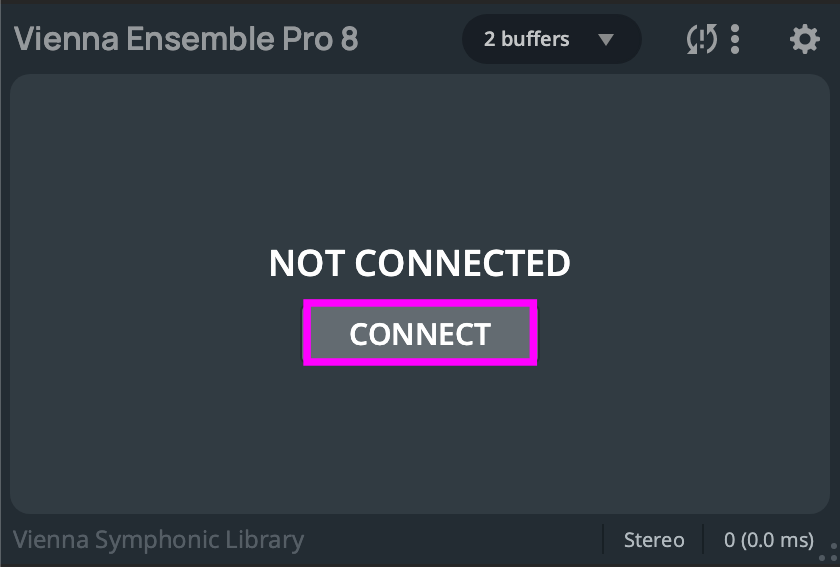
Task: Click the Vienna Symphonic Library label
Action: (158, 541)
